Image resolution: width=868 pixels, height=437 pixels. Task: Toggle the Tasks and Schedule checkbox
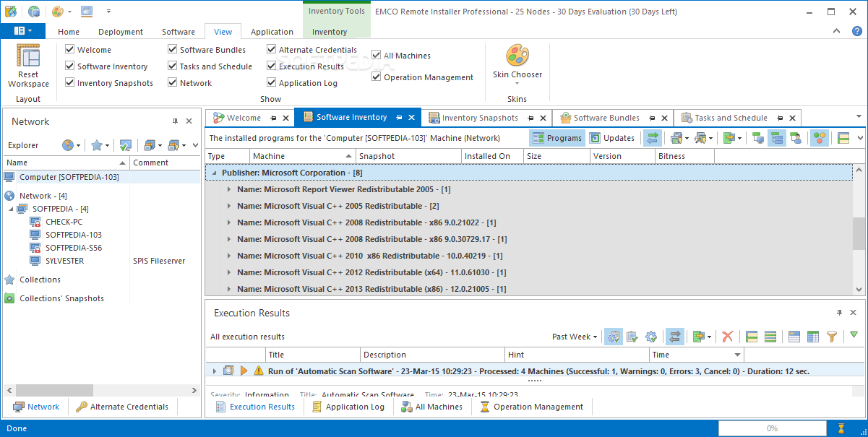173,66
